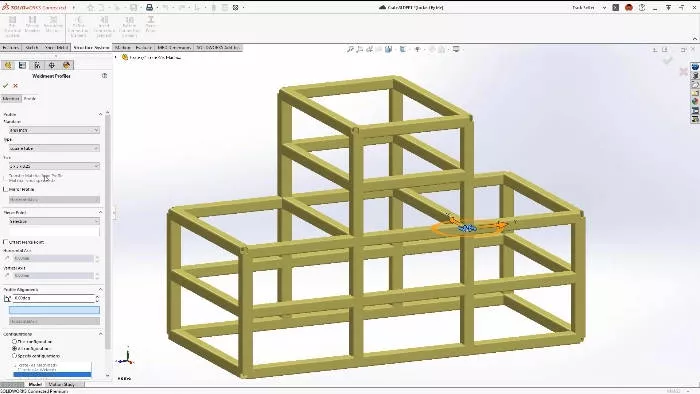Image resolution: width=700 pixels, height=394 pixels.
Task: Switch to the Model tab at the bottom
Action: (x=35, y=384)
